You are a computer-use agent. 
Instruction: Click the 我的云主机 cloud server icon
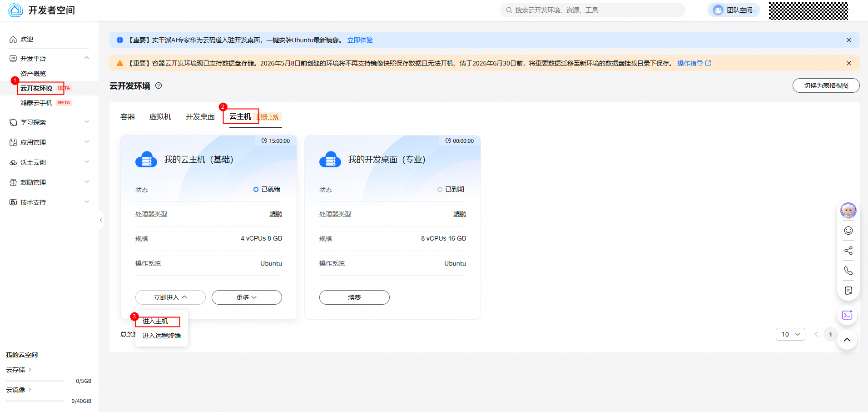coord(146,160)
